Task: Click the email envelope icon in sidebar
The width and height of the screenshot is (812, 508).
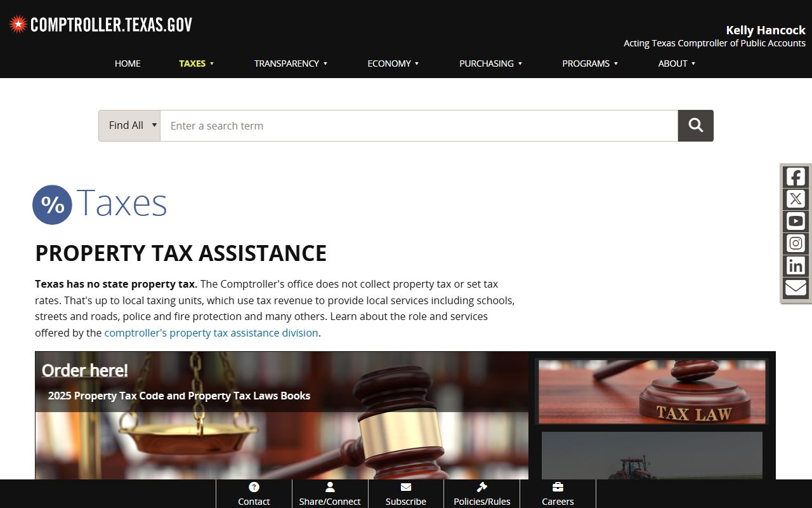Action: (796, 288)
